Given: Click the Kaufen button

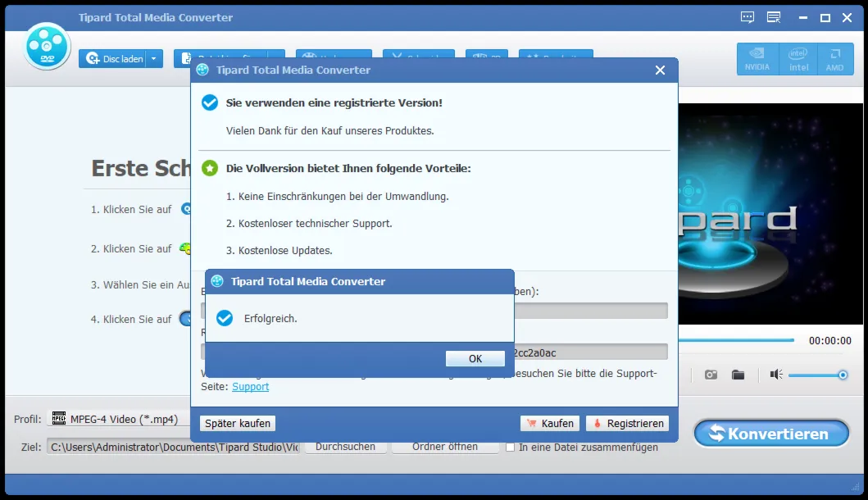Looking at the screenshot, I should (550, 423).
